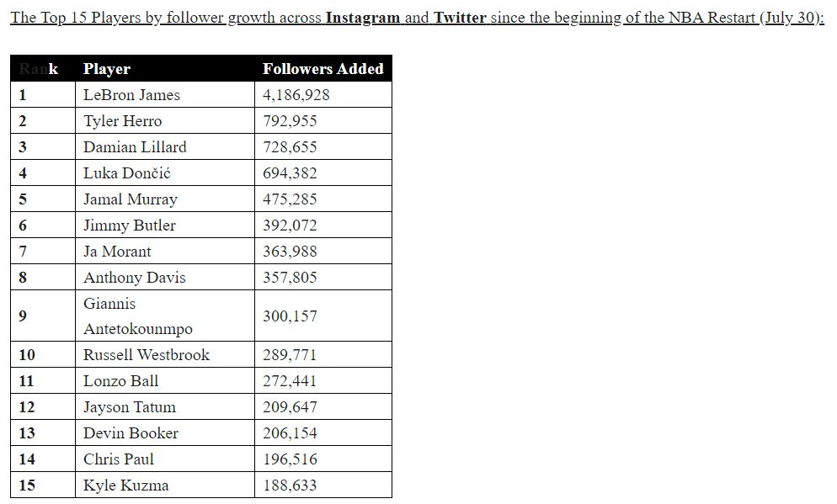Image resolution: width=837 pixels, height=504 pixels.
Task: Click the Followers Added column header
Action: tap(323, 69)
